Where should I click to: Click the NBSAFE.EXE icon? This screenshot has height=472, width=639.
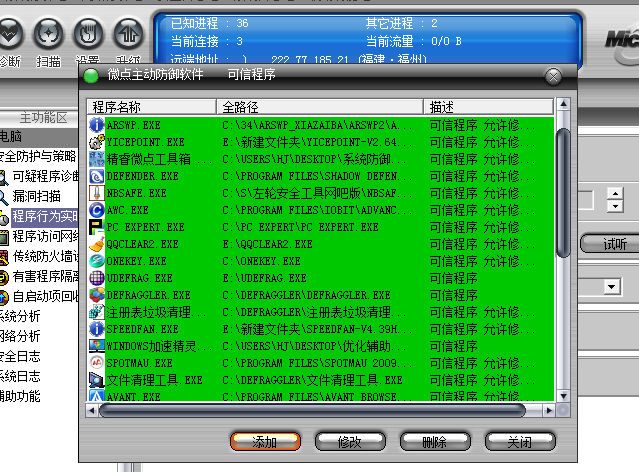[97, 193]
